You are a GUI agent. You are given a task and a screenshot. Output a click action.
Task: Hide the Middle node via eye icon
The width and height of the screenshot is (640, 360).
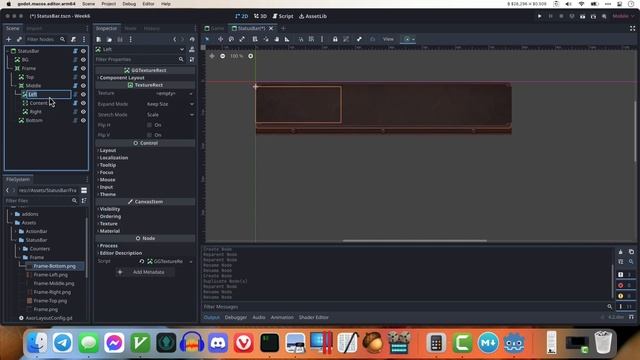click(83, 86)
